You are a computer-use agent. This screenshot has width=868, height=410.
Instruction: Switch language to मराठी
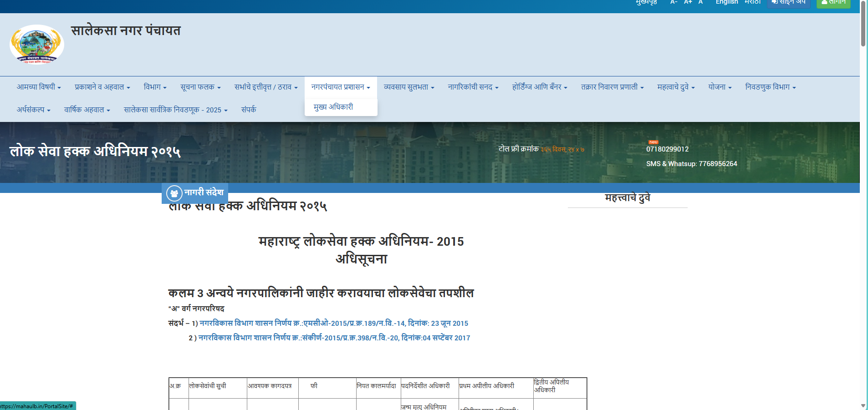pos(752,2)
